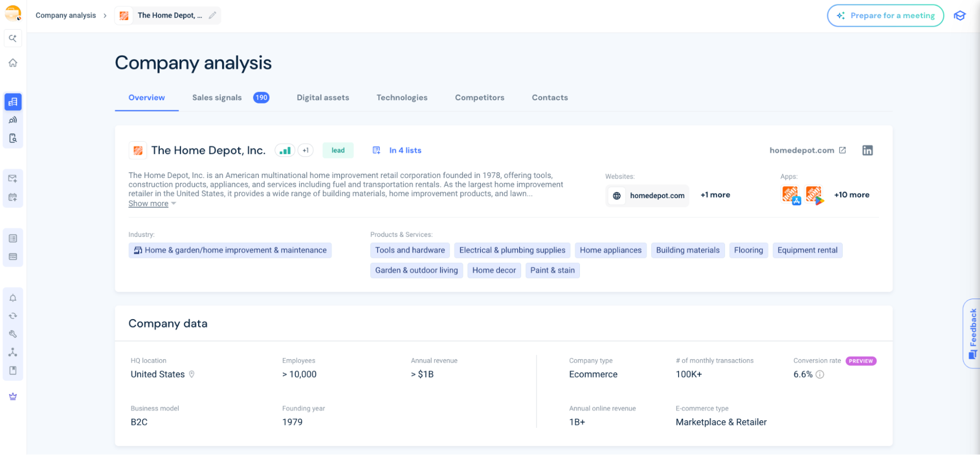
Task: Open the Home Depot App Store app icon
Action: point(791,195)
